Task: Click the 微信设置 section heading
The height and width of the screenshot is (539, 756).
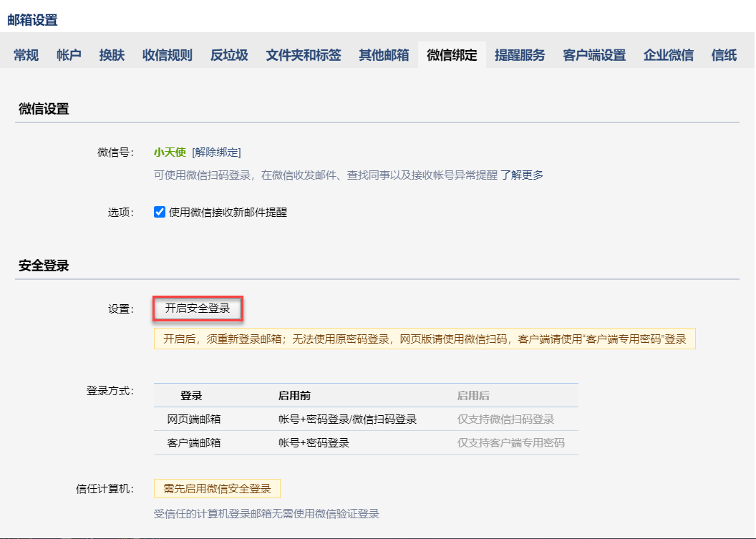Action: [44, 109]
